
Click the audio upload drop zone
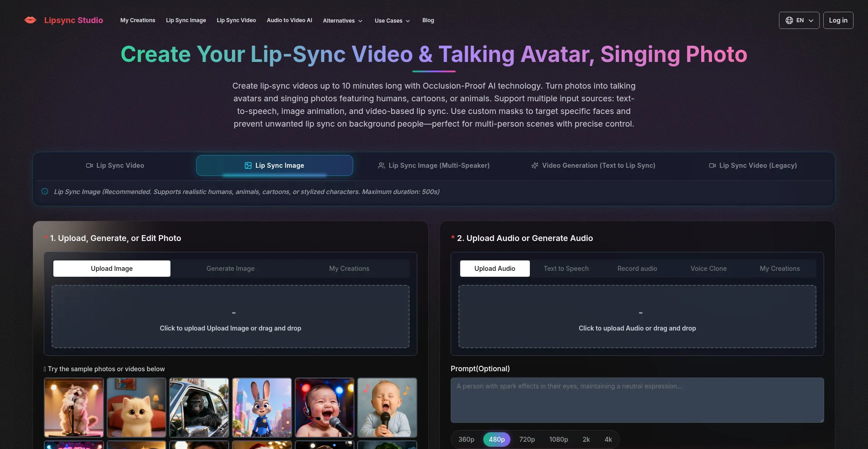[637, 317]
